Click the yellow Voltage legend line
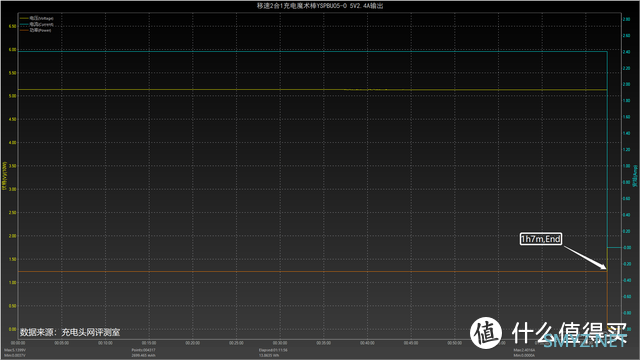Image resolution: width=640 pixels, height=360 pixels. pyautogui.click(x=24, y=18)
